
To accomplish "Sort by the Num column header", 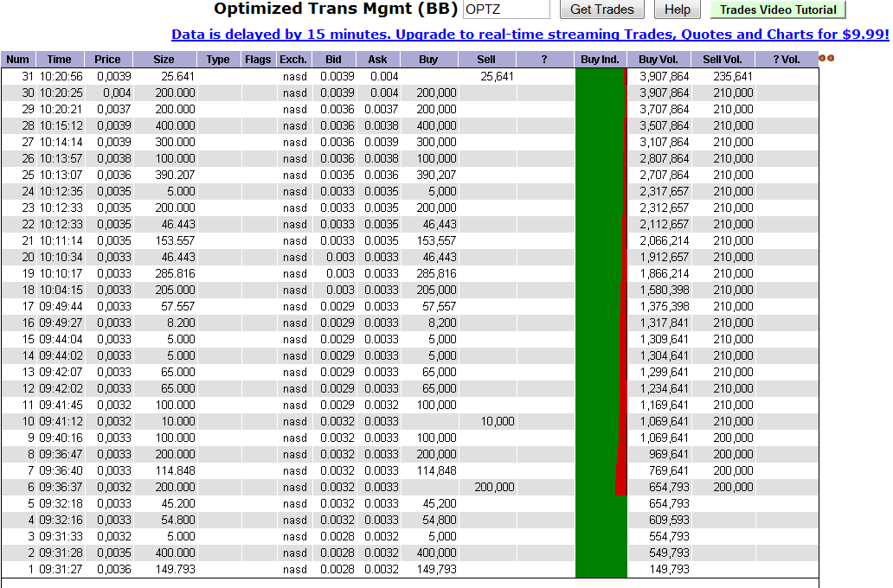I will pyautogui.click(x=17, y=60).
